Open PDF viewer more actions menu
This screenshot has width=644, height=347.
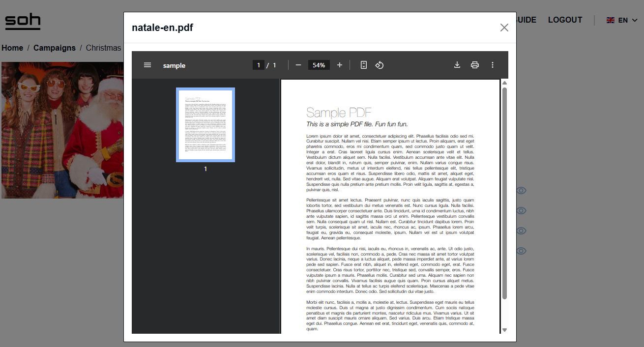[492, 65]
